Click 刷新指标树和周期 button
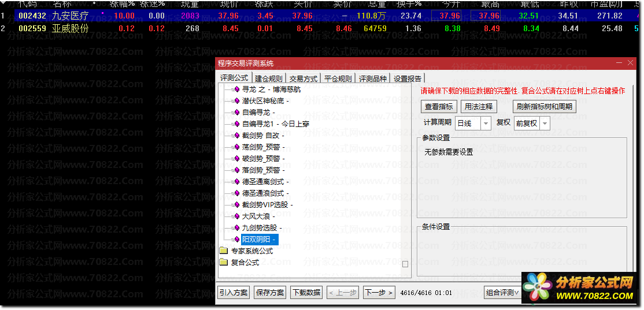 (x=545, y=107)
